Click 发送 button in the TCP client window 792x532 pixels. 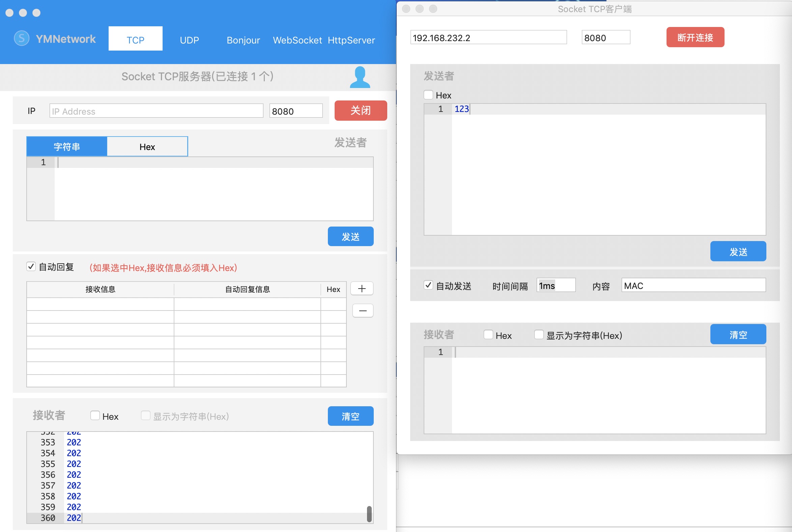coord(738,252)
